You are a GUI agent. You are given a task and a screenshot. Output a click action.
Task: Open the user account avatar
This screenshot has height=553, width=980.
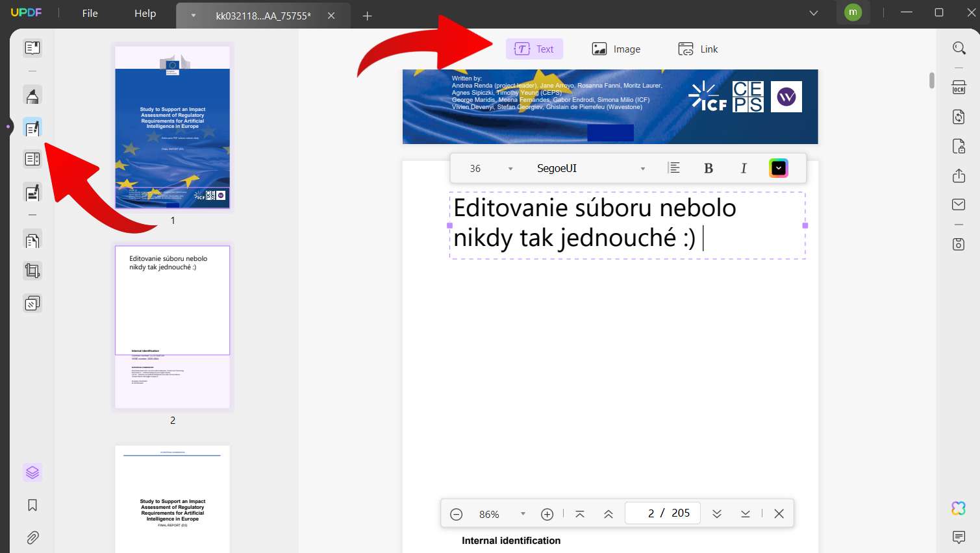click(x=853, y=12)
